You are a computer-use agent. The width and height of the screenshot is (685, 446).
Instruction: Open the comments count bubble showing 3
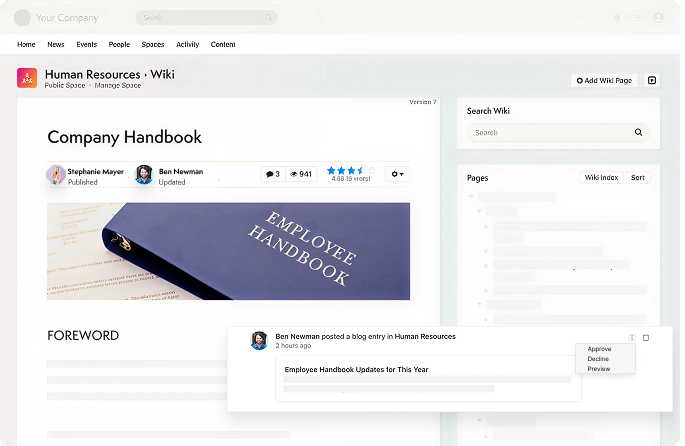tap(273, 174)
